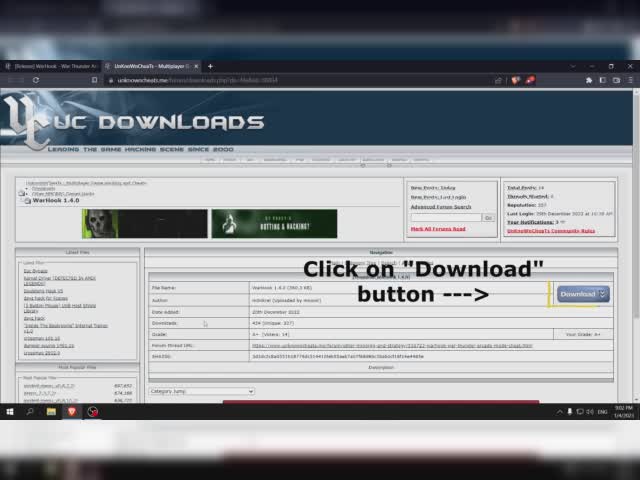Image resolution: width=640 pixels, height=480 pixels.
Task: Click the microphone tray icon
Action: 569,412
